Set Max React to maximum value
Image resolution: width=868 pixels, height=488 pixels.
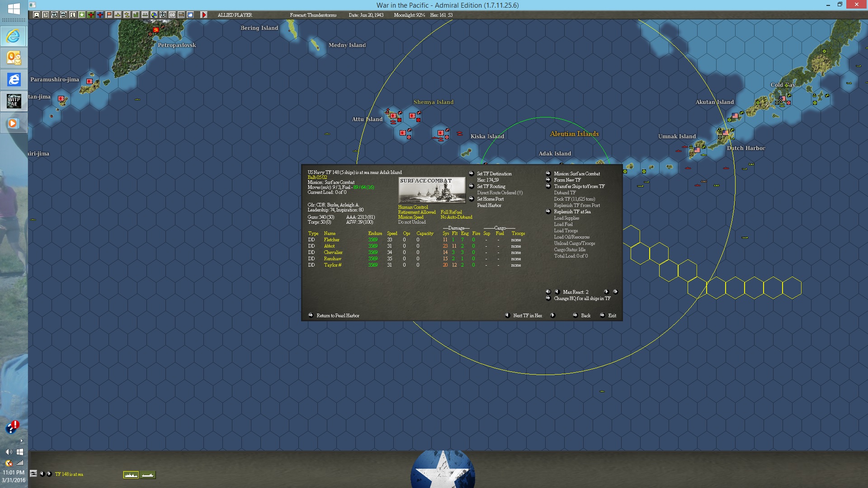pos(615,292)
